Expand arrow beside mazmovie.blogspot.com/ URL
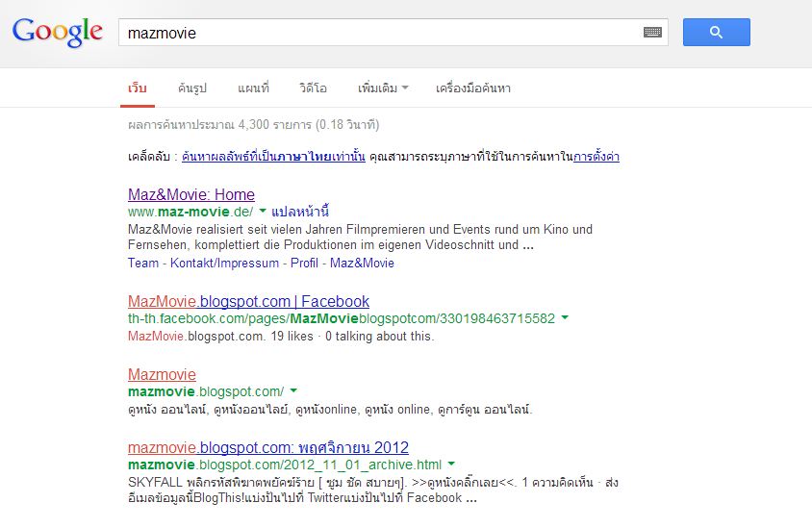812x528 pixels. (293, 390)
